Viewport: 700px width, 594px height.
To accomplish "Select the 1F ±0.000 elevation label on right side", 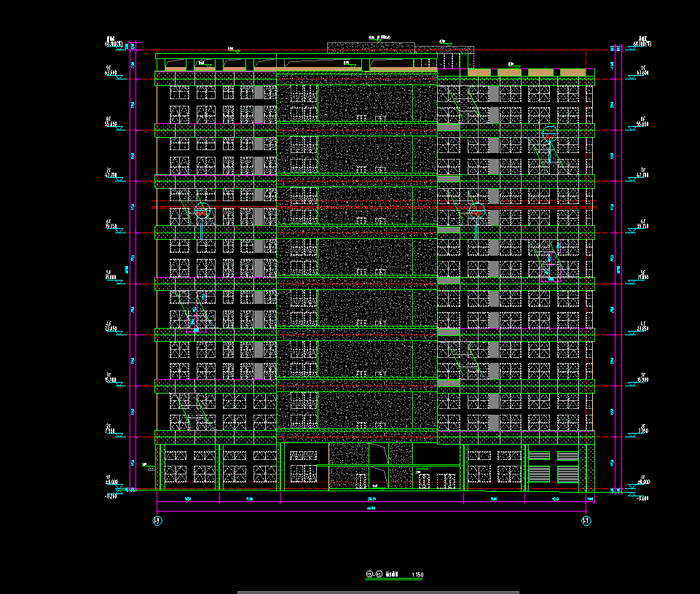I will pyautogui.click(x=643, y=480).
